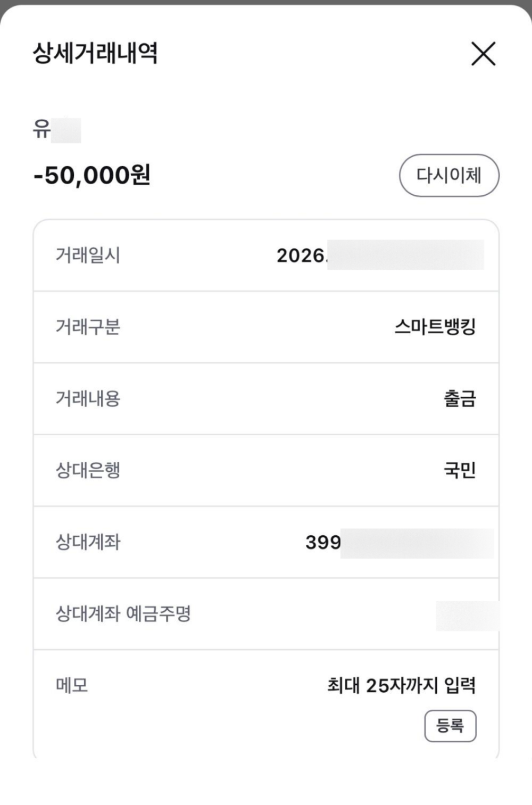Click the 상대계좌 label
This screenshot has width=532, height=805.
click(x=88, y=542)
